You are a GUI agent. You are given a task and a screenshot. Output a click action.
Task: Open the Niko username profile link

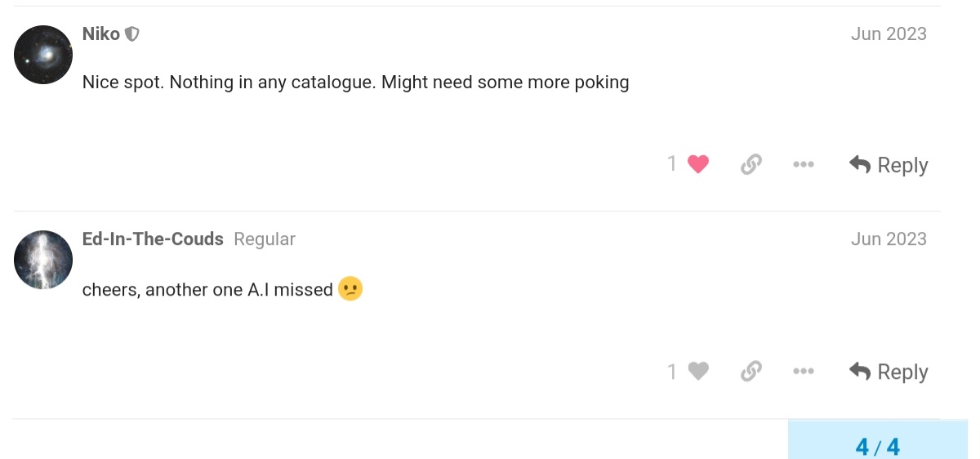[x=101, y=33]
